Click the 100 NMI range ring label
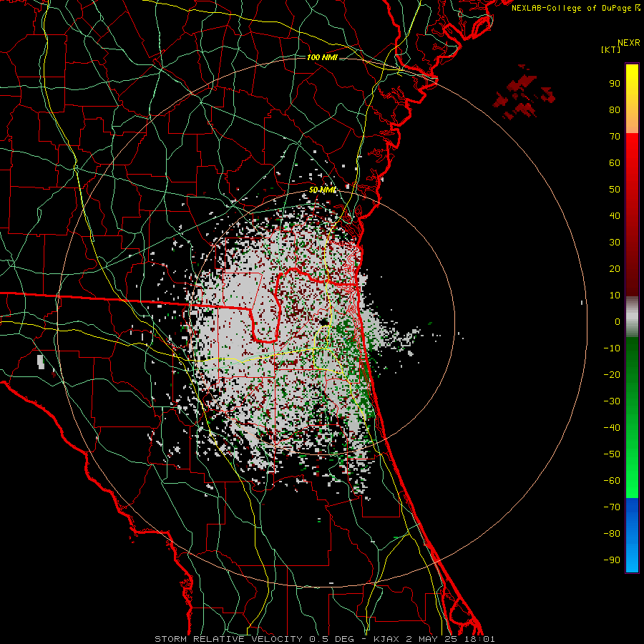The height and width of the screenshot is (644, 644). click(x=322, y=57)
